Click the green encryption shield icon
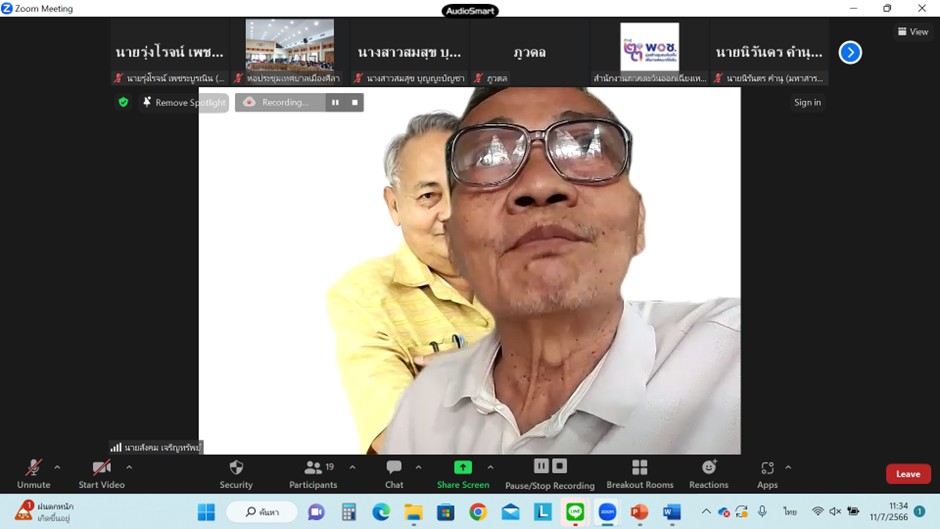Screen dimensions: 940x529 pos(123,102)
